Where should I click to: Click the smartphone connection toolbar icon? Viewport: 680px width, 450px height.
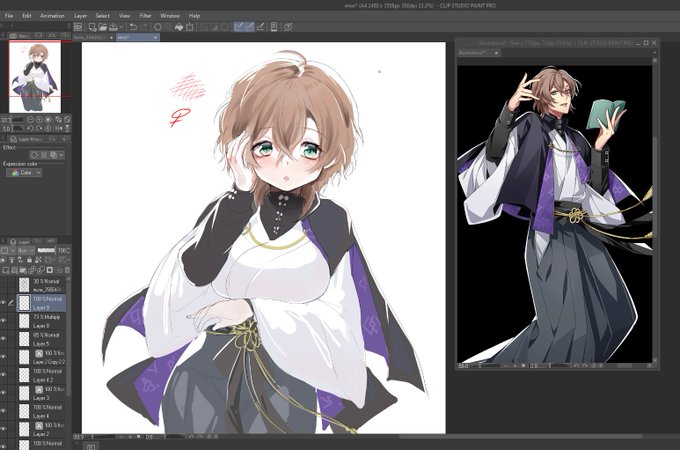pyautogui.click(x=274, y=27)
